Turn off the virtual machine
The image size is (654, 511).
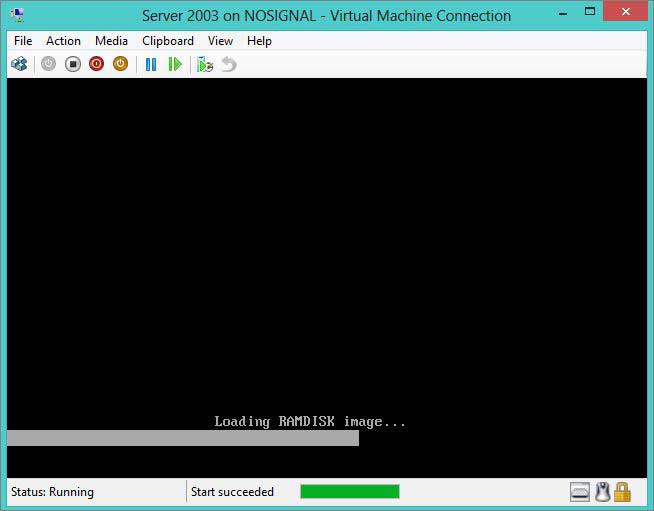(73, 64)
